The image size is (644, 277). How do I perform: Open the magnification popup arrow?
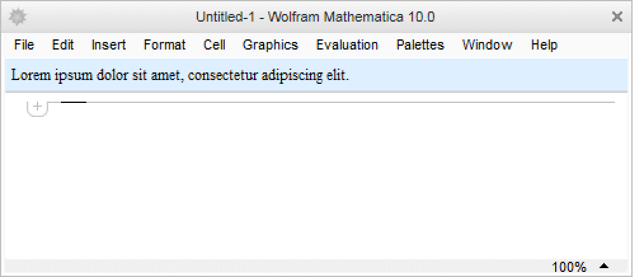[x=604, y=266]
